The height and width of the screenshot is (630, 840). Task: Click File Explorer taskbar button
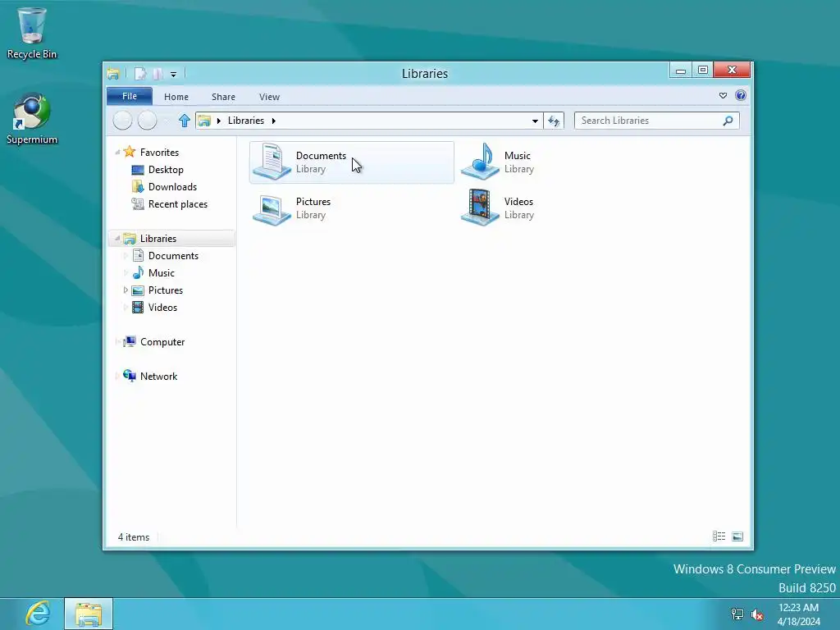(89, 614)
